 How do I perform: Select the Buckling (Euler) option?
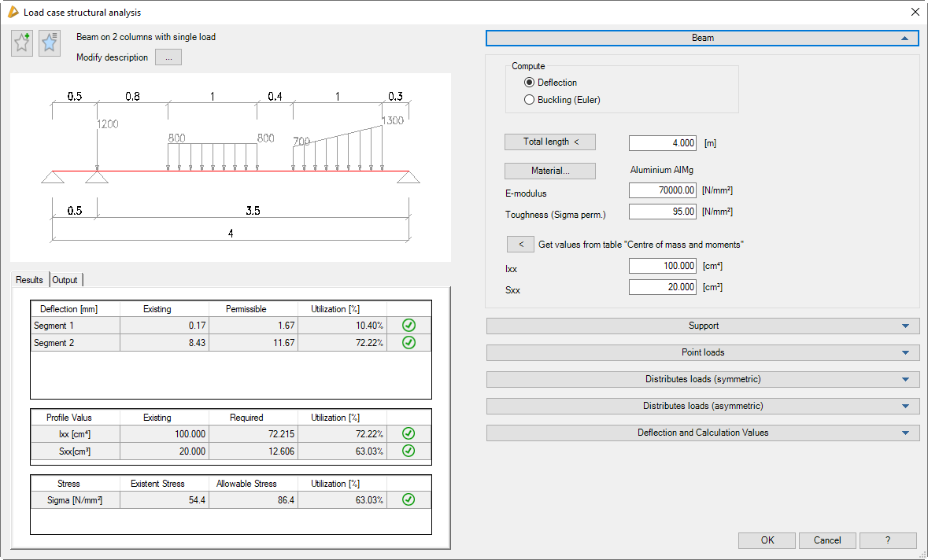[x=529, y=100]
